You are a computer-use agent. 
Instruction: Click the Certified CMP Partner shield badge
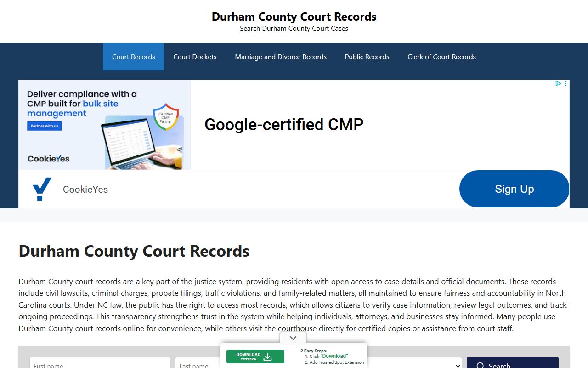(x=166, y=116)
